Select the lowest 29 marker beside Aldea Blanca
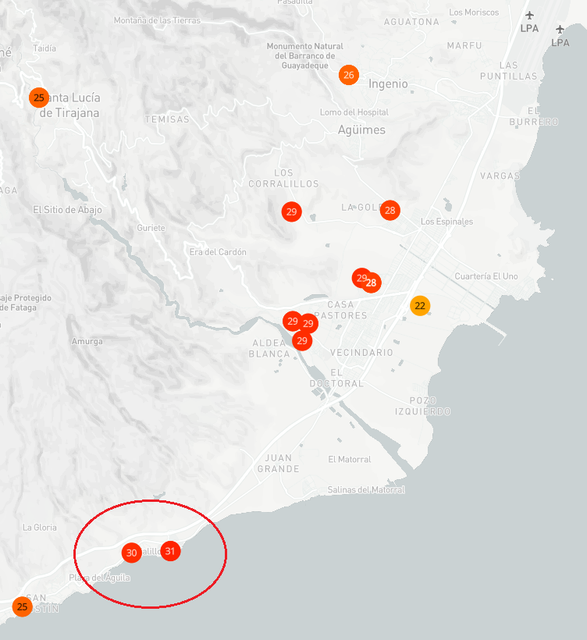This screenshot has height=640, width=587. tap(302, 340)
